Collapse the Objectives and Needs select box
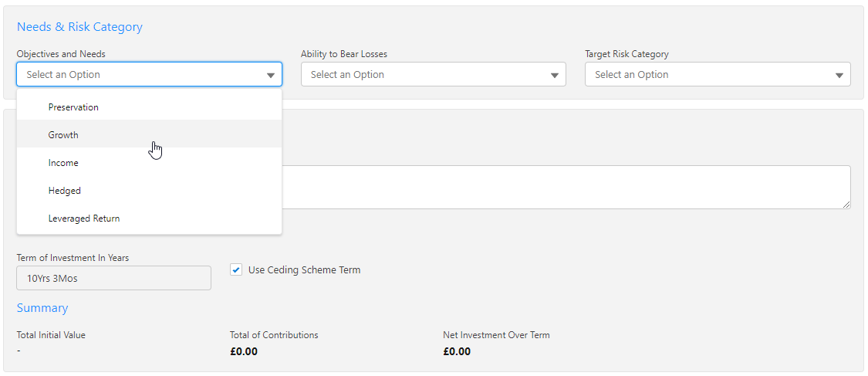The width and height of the screenshot is (868, 376). coord(139,75)
